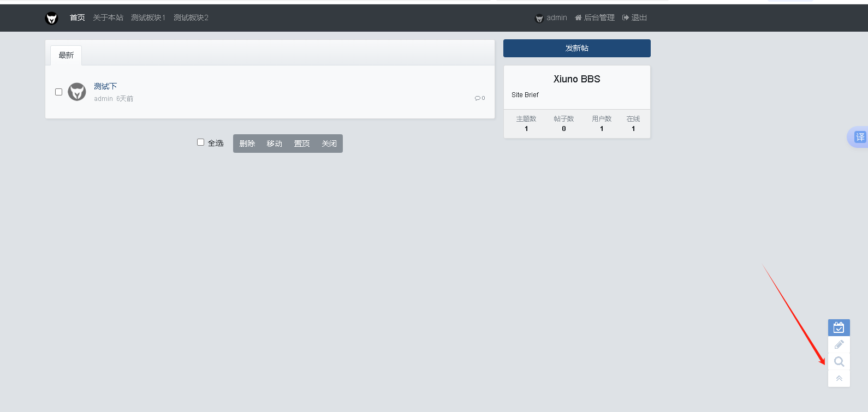
Task: Enable the 全选 select-all checkbox
Action: tap(200, 142)
